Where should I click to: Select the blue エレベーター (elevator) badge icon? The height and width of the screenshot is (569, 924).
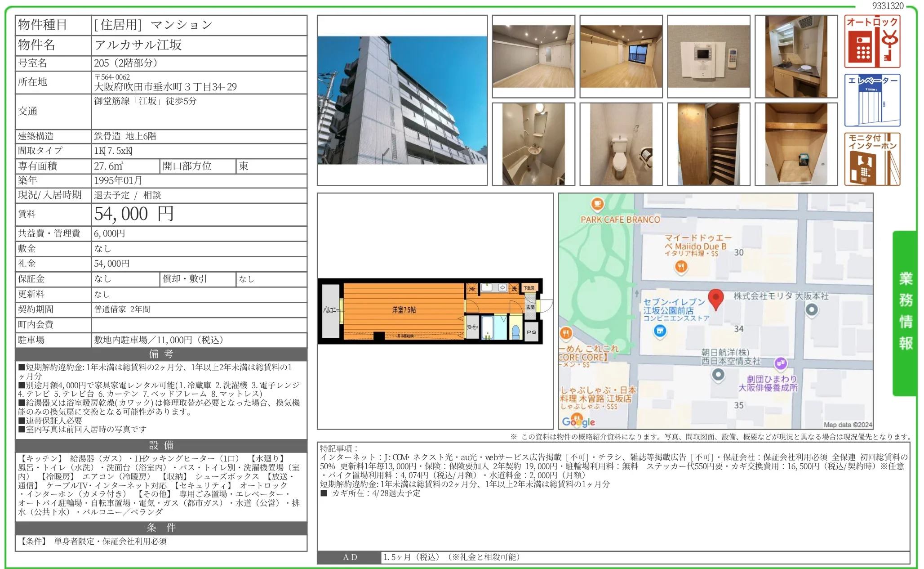(x=872, y=100)
